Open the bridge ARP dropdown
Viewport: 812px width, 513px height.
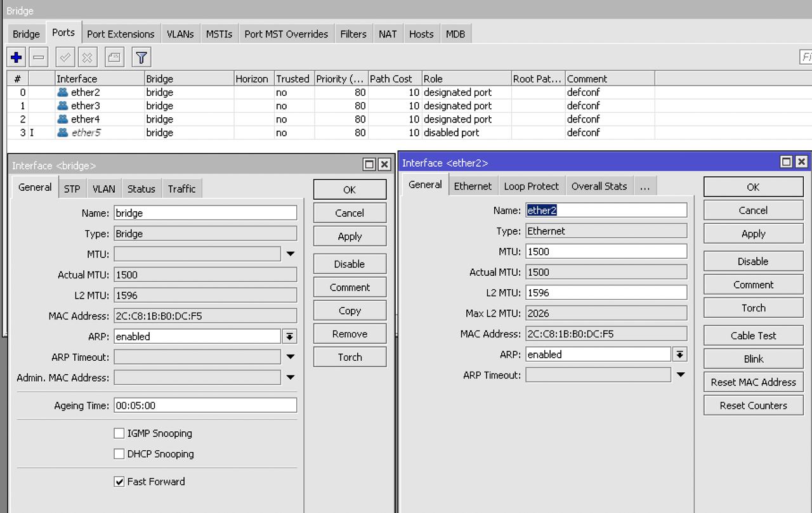click(x=290, y=336)
